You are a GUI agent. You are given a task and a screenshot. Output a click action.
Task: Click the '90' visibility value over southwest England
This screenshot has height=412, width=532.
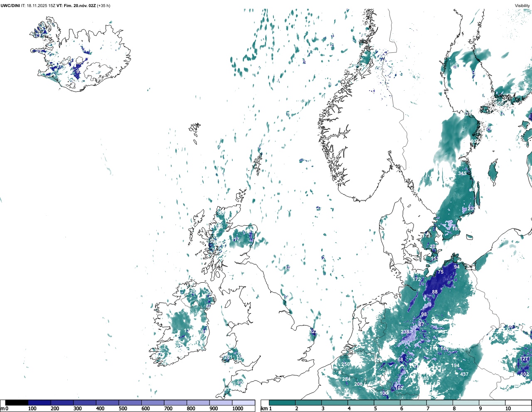pyautogui.click(x=240, y=382)
